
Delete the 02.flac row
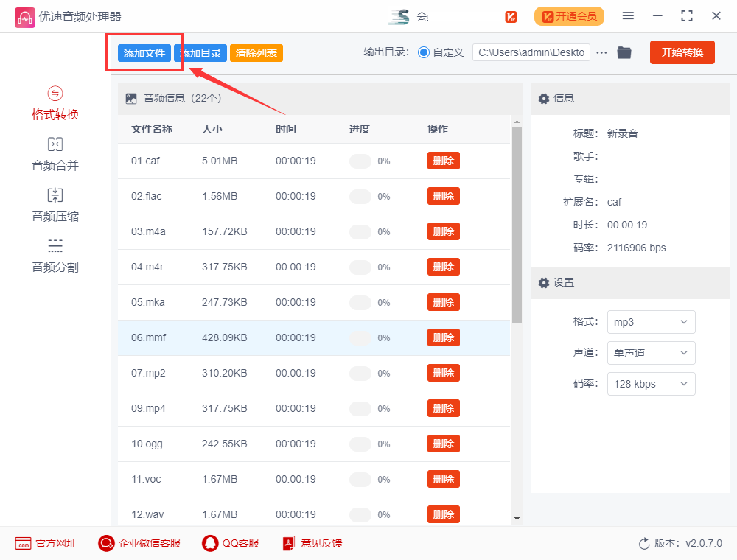(443, 196)
